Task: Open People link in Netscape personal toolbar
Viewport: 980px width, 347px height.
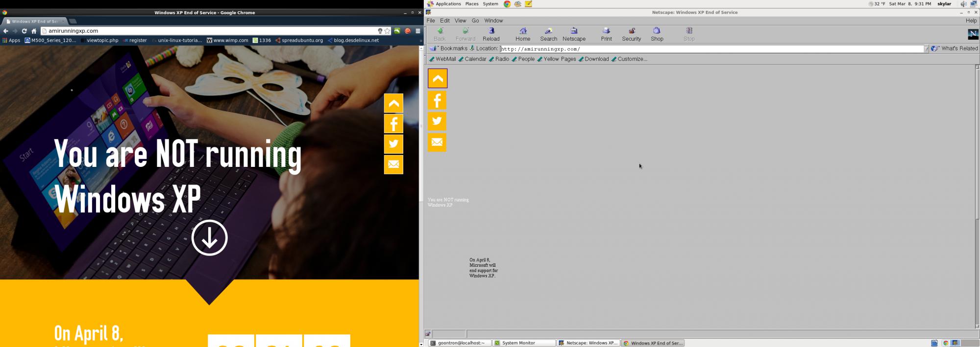Action: click(523, 59)
